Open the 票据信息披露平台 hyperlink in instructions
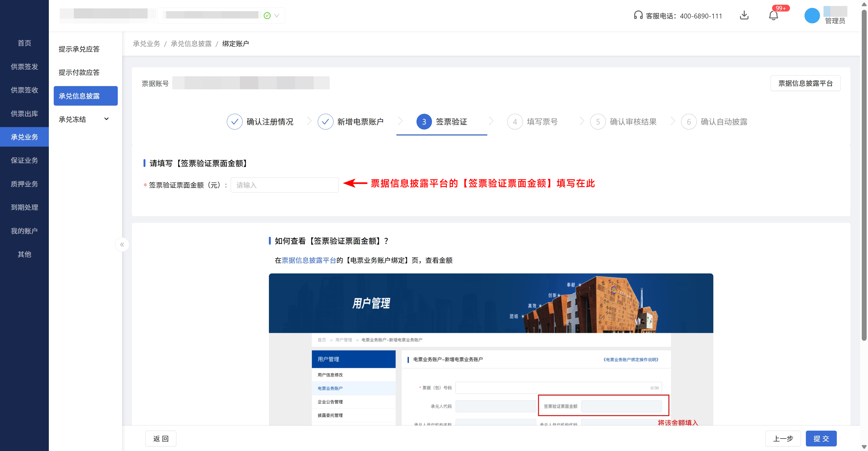This screenshot has width=868, height=451. 309,260
